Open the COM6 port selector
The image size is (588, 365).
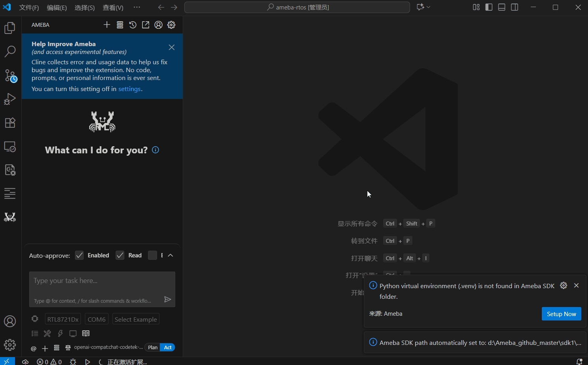(97, 319)
